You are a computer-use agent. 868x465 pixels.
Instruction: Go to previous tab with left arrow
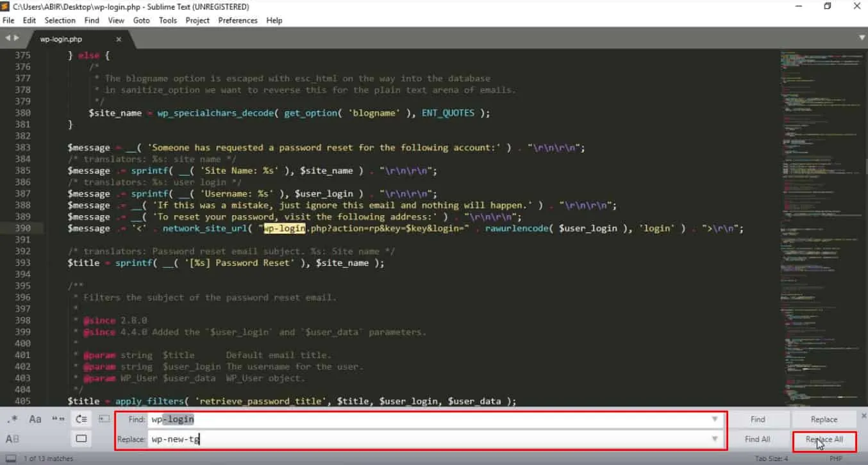[x=7, y=38]
